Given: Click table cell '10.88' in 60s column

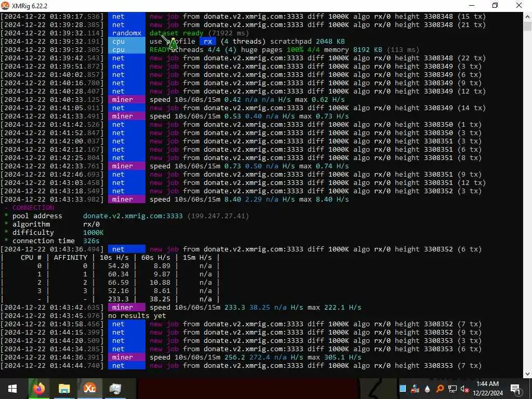Looking at the screenshot, I should (160, 282).
